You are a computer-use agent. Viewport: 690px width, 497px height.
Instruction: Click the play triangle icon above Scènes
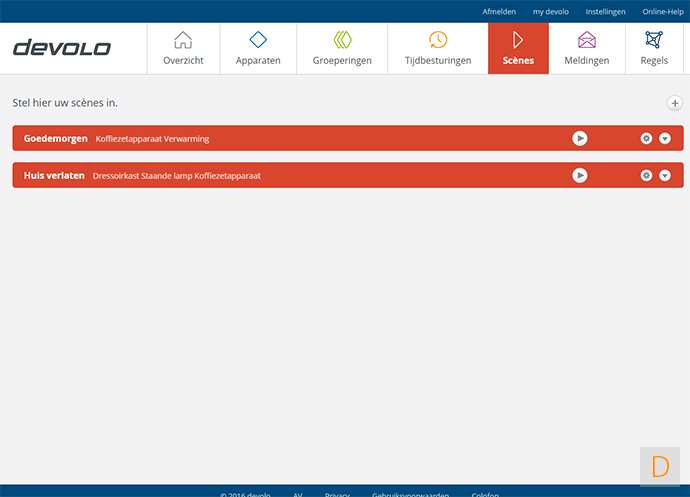(x=518, y=40)
